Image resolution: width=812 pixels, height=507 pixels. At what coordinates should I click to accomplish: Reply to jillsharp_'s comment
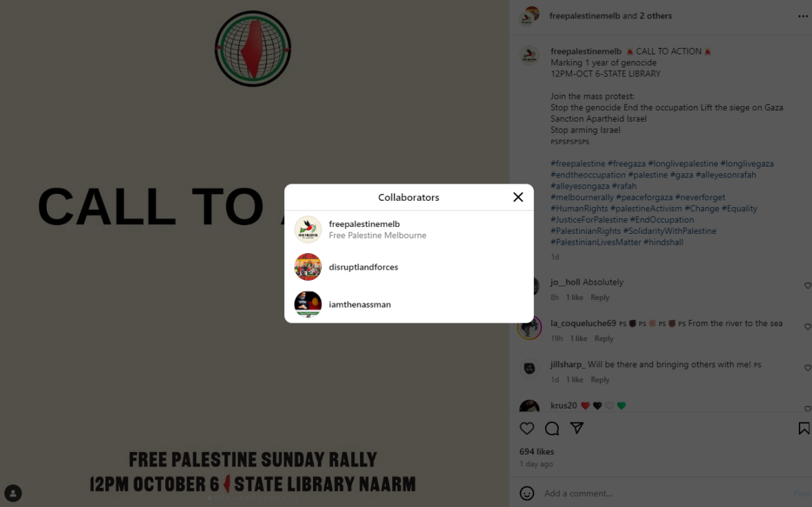[599, 380]
